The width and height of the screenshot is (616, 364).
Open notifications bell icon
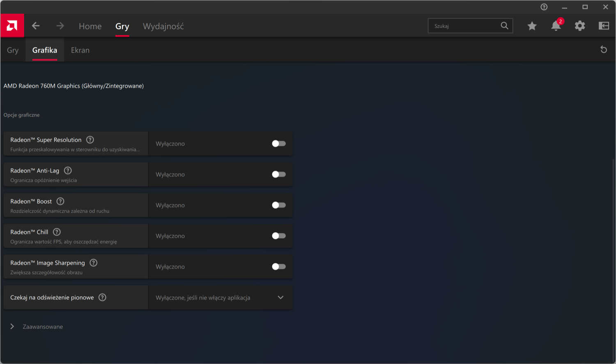pos(556,26)
